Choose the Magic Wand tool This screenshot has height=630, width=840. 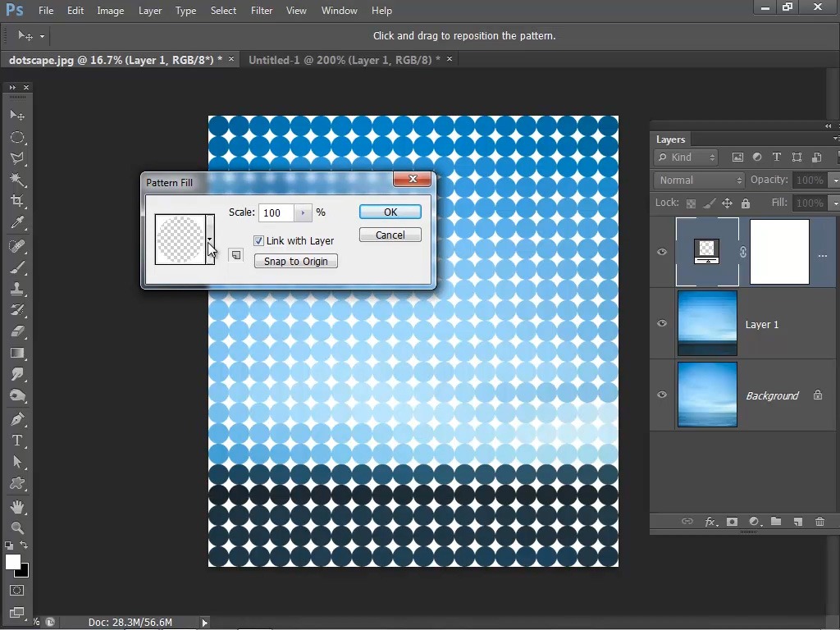(x=17, y=180)
